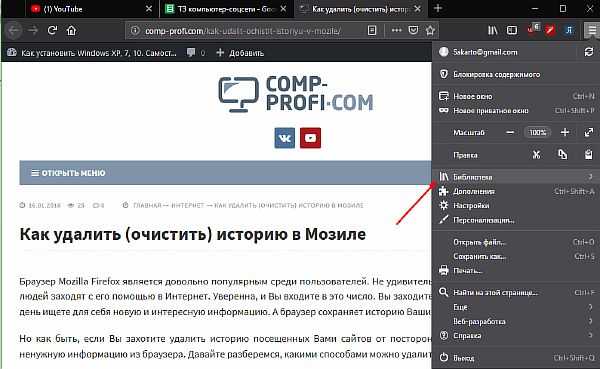The width and height of the screenshot is (600, 369).
Task: Zoom in with plus button
Action: coord(565,132)
